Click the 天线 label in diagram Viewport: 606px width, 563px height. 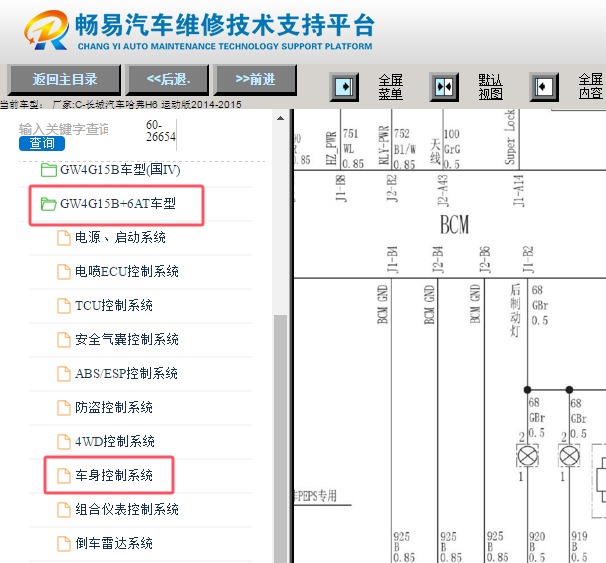click(x=435, y=151)
